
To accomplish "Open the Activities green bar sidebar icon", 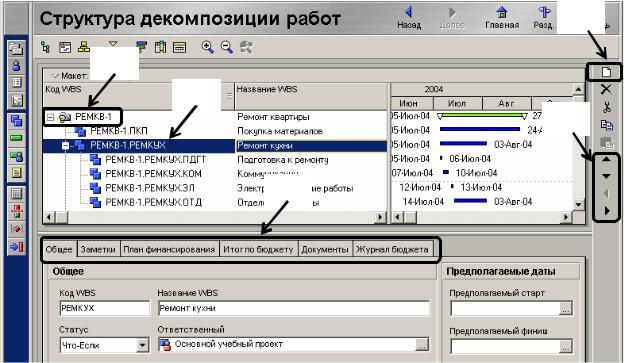I will (16, 138).
